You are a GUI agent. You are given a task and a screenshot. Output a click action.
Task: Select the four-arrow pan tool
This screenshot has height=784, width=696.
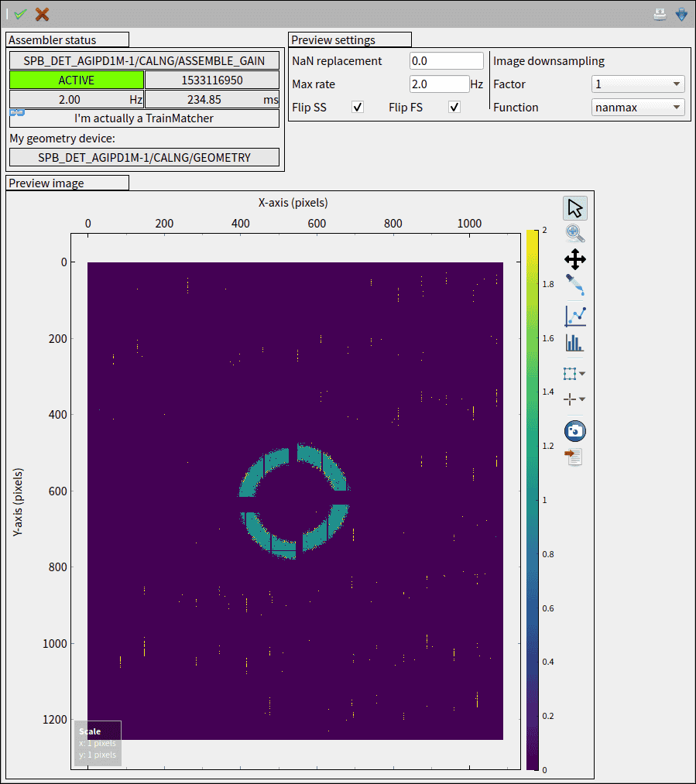(x=575, y=259)
